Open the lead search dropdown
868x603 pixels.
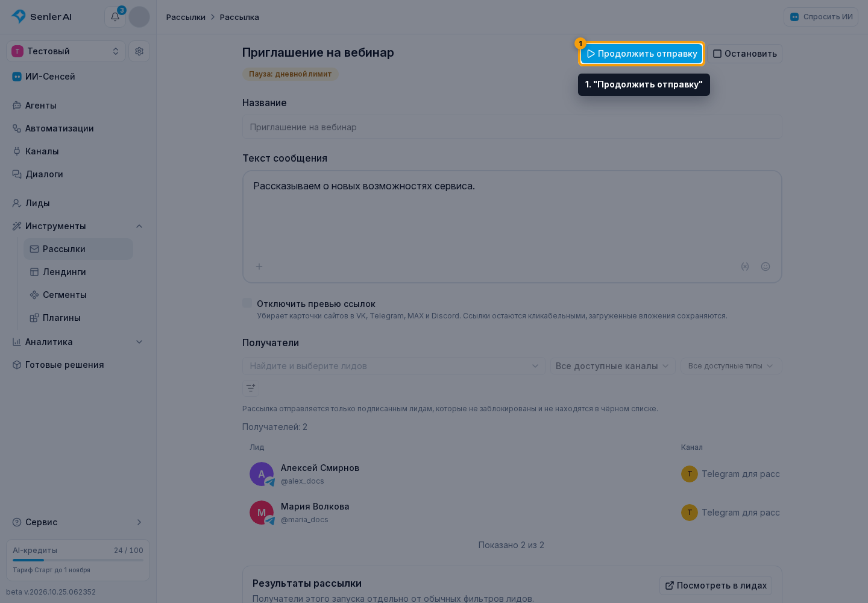click(394, 366)
